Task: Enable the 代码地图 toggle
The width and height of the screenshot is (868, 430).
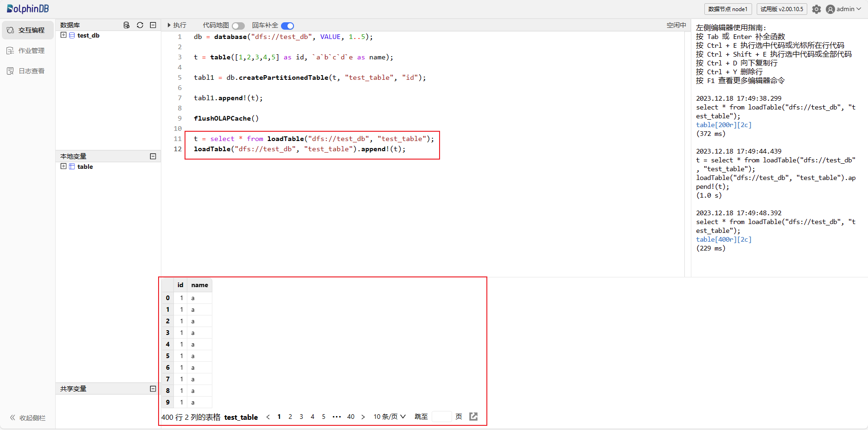Action: point(238,26)
